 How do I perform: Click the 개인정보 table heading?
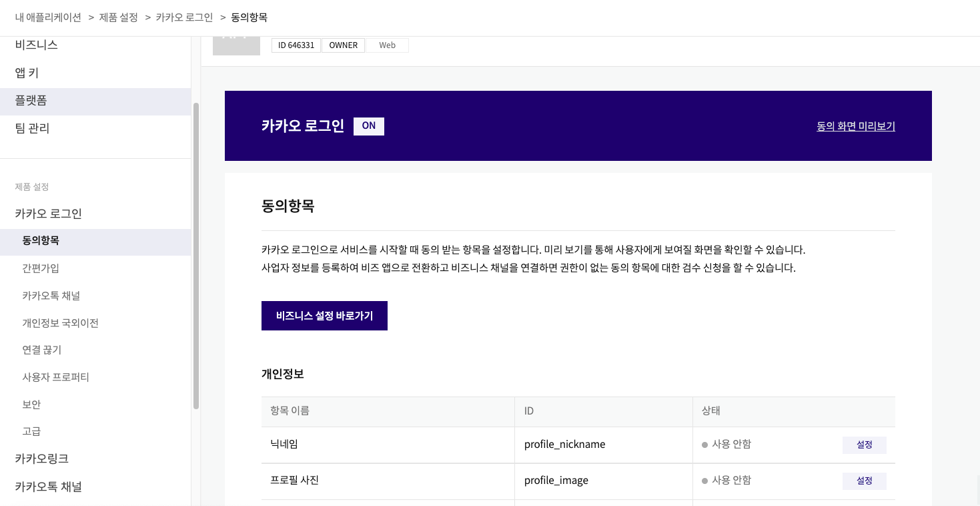pyautogui.click(x=283, y=374)
